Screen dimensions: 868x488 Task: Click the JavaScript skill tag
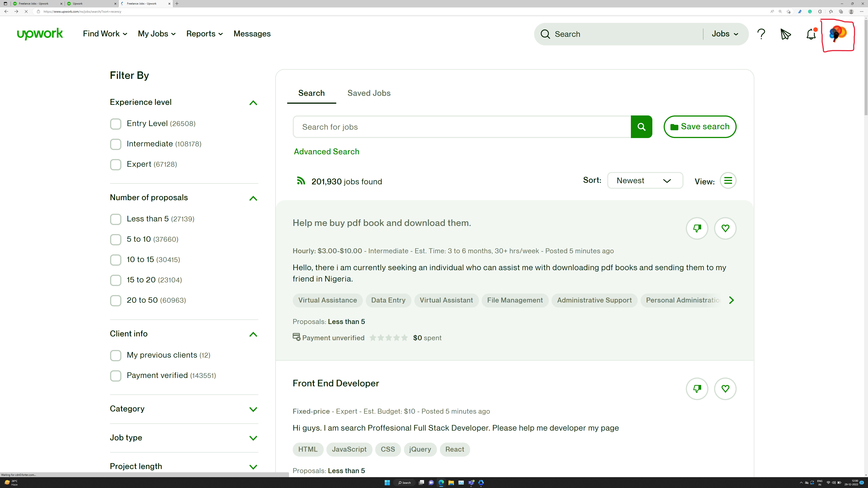pyautogui.click(x=349, y=449)
